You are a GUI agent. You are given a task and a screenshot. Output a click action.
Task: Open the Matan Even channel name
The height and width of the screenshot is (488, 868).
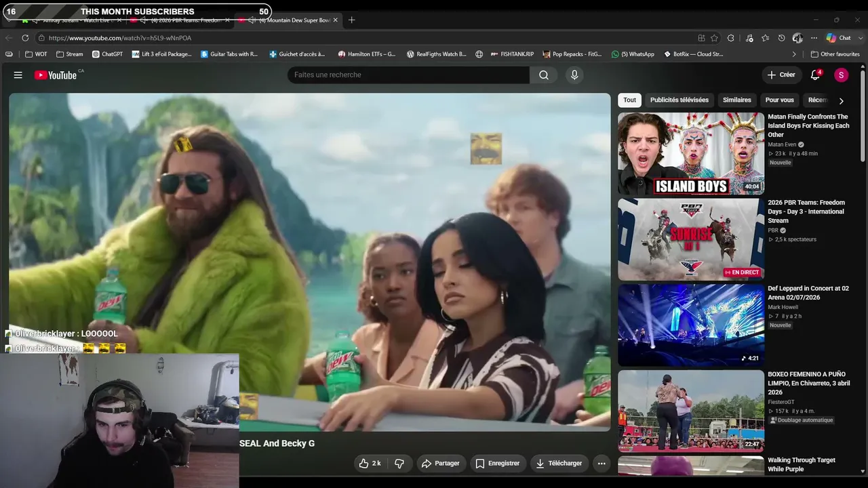782,144
